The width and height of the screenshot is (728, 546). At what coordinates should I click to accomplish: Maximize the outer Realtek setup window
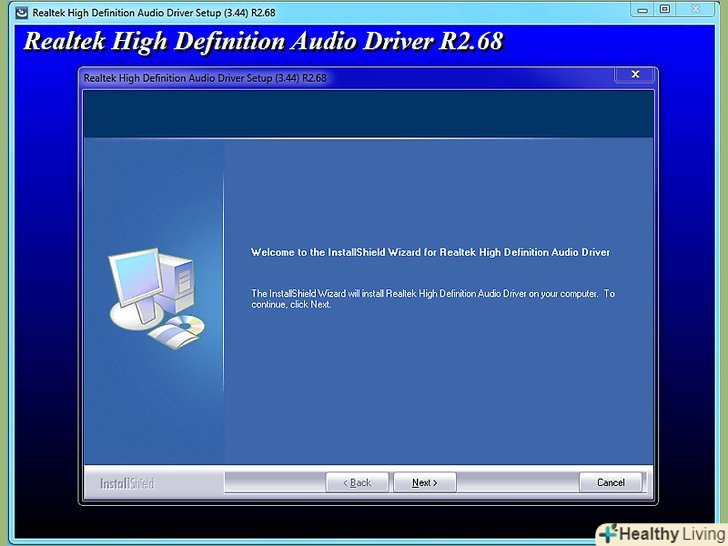(x=665, y=9)
